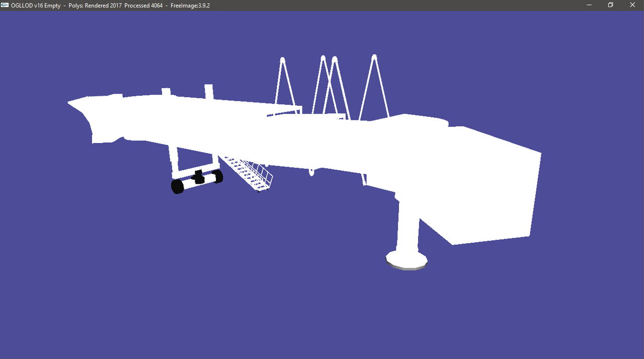The image size is (644, 359).
Task: Click the OGLLOD v16 Empty window title text
Action: click(x=36, y=5)
